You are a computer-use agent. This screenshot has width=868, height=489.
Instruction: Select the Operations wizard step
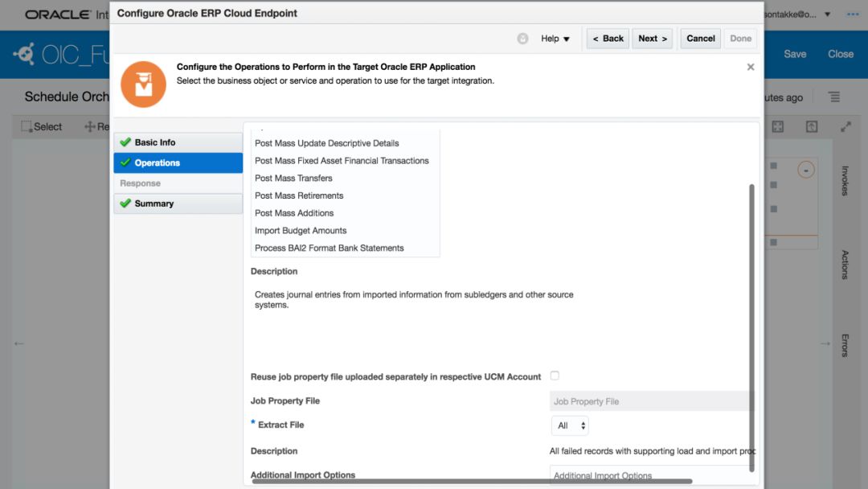coord(178,162)
